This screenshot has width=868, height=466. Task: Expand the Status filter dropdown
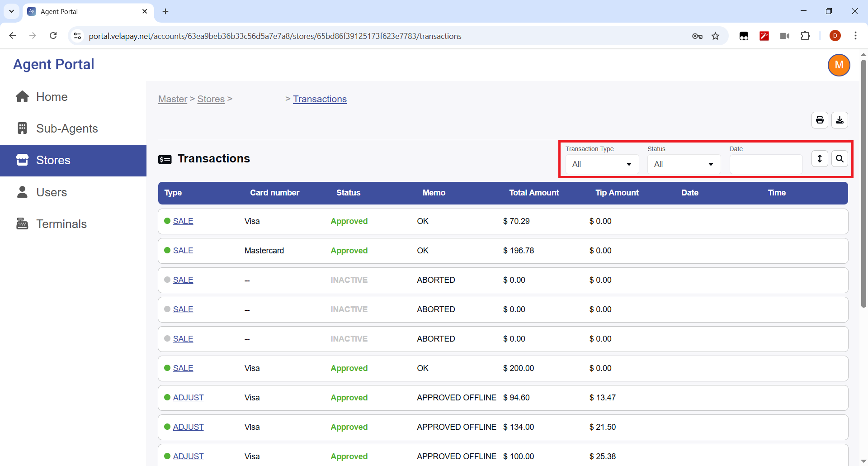[684, 164]
